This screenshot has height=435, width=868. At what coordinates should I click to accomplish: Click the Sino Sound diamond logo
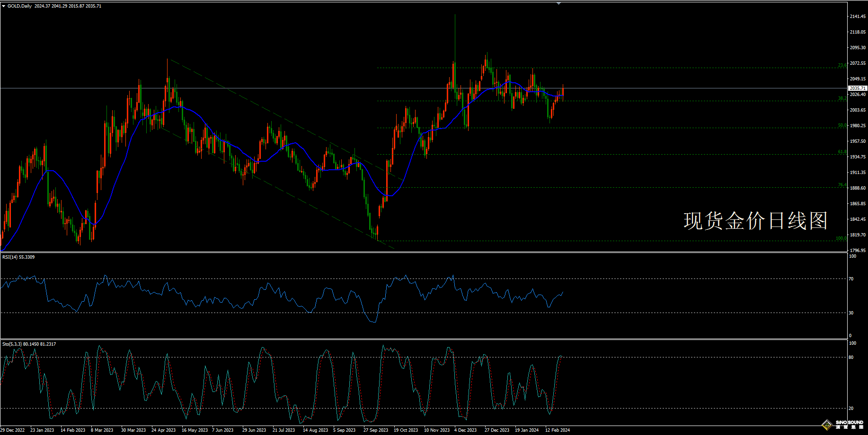coord(827,425)
